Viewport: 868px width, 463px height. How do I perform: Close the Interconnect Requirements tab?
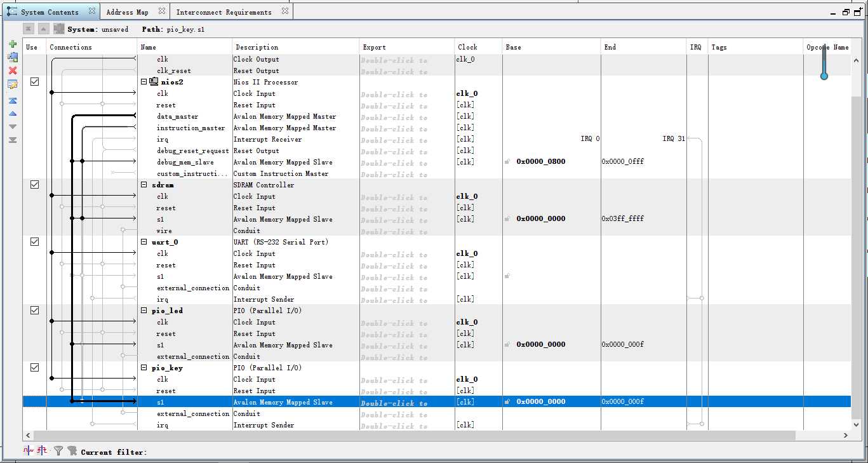(x=284, y=11)
